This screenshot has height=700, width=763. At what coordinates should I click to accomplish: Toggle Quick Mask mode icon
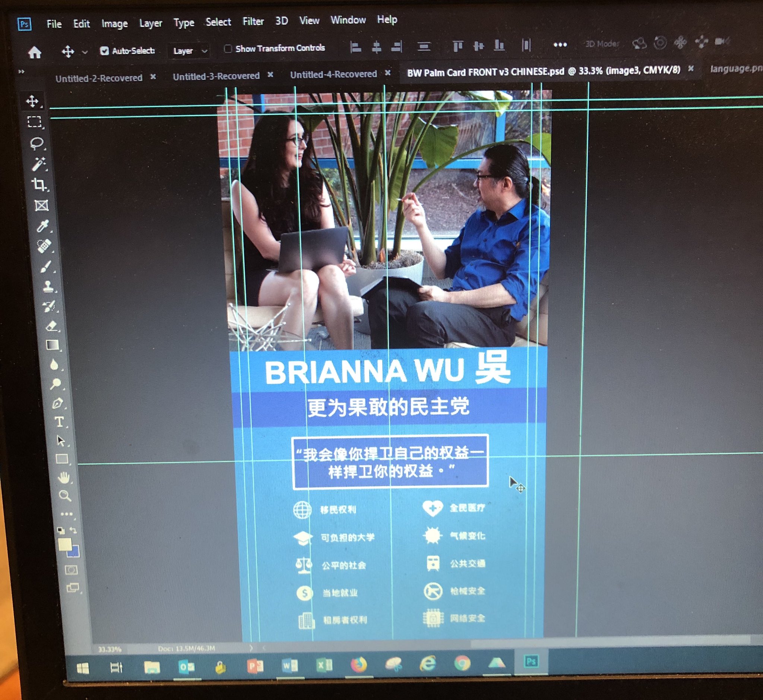click(71, 570)
